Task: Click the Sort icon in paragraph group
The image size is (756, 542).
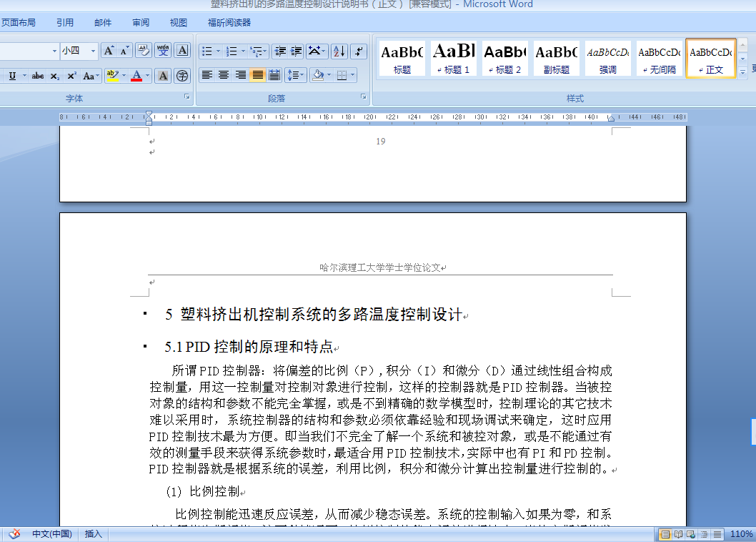Action: [339, 51]
